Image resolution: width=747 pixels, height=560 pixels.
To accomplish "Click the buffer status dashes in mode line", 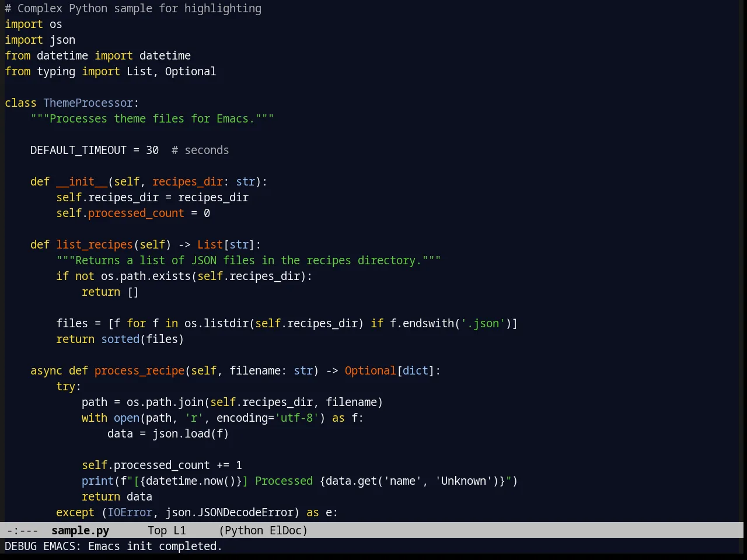I will click(22, 530).
